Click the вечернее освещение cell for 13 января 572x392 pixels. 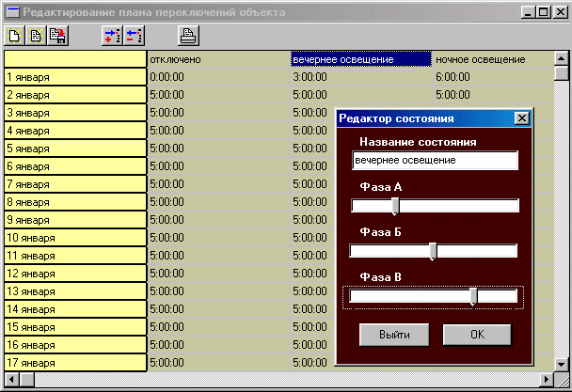pyautogui.click(x=313, y=291)
